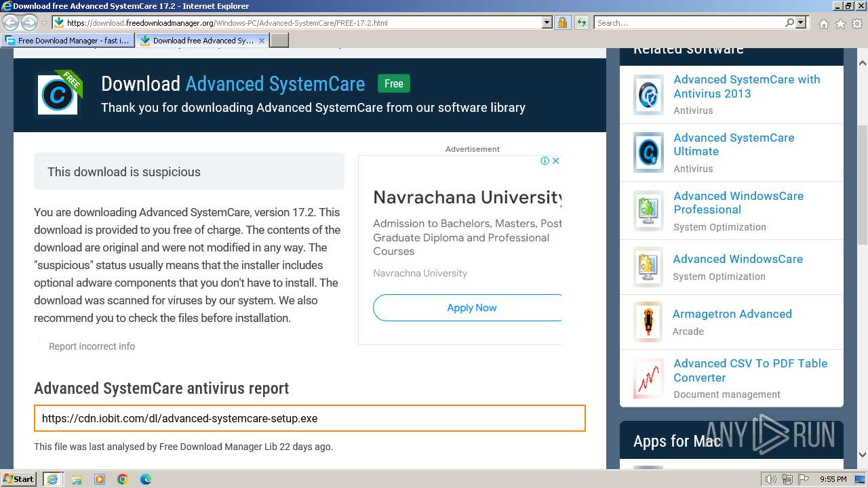Viewport: 868px width, 488px height.
Task: Select the cdn.iobit.com setup URL field
Action: click(310, 418)
